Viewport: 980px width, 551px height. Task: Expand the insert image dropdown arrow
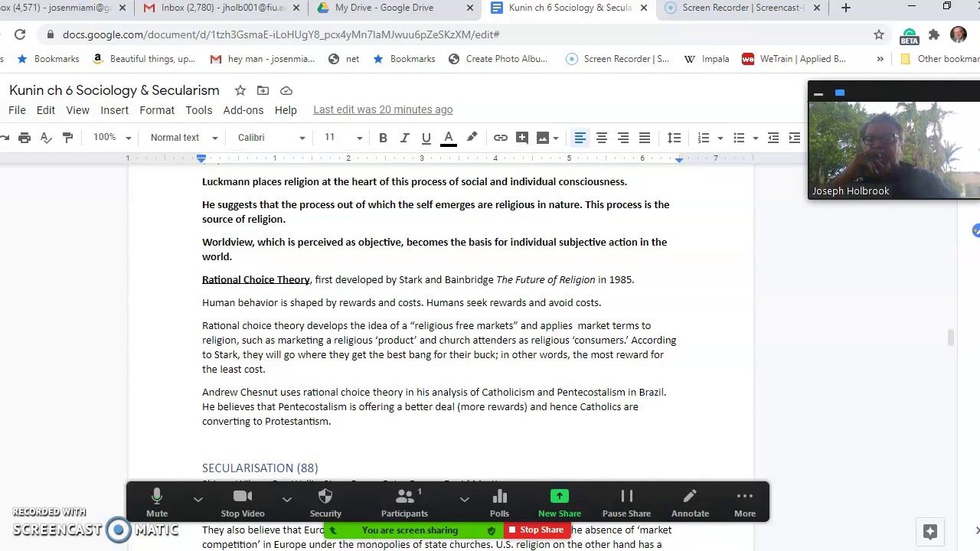point(555,138)
